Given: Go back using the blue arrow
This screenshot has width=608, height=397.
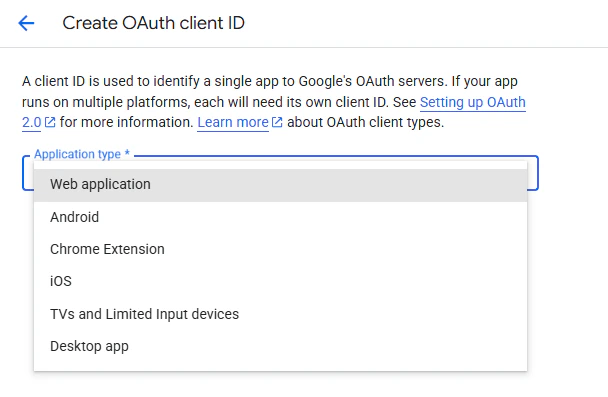Looking at the screenshot, I should point(26,23).
